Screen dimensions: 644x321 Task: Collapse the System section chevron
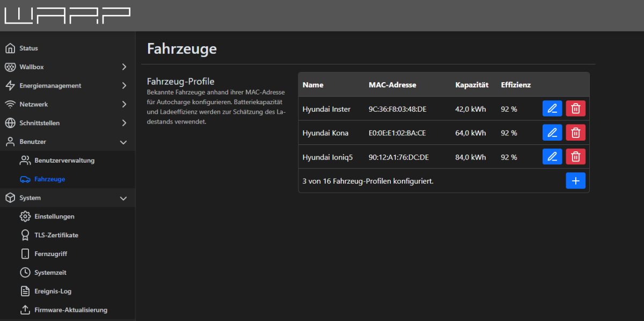tap(123, 198)
